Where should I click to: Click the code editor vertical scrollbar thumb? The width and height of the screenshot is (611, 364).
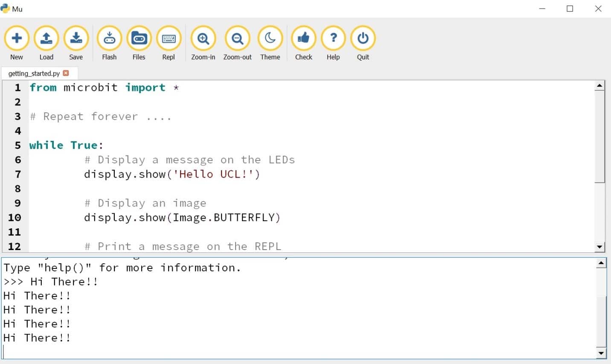pyautogui.click(x=599, y=137)
